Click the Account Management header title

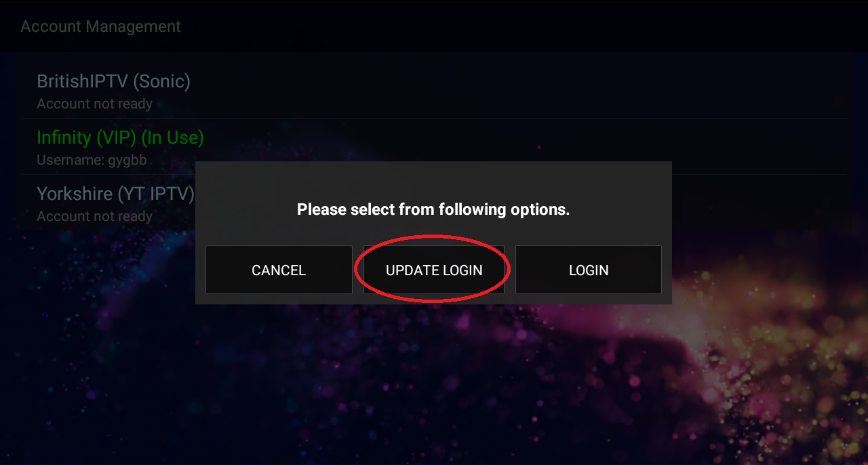100,26
